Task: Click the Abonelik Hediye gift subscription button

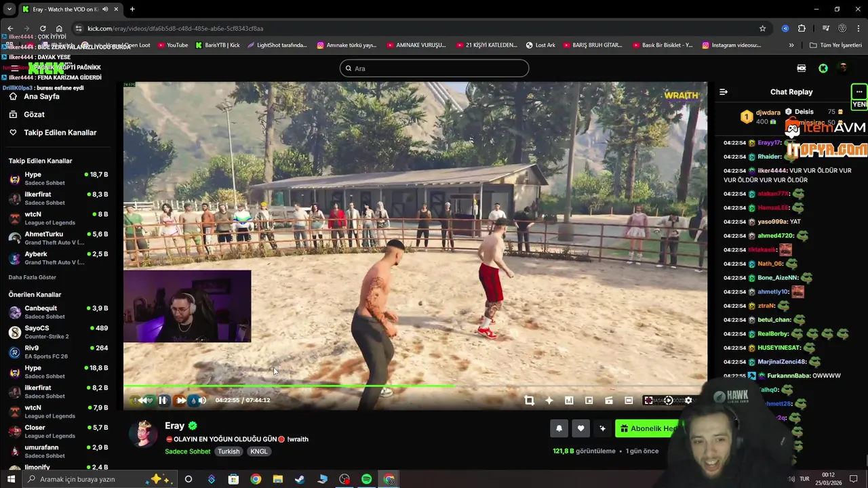Action: click(648, 428)
